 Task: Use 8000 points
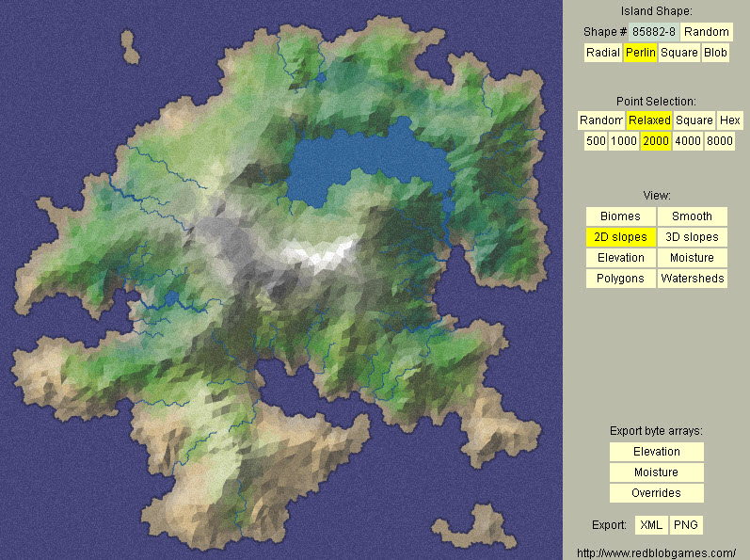(719, 141)
